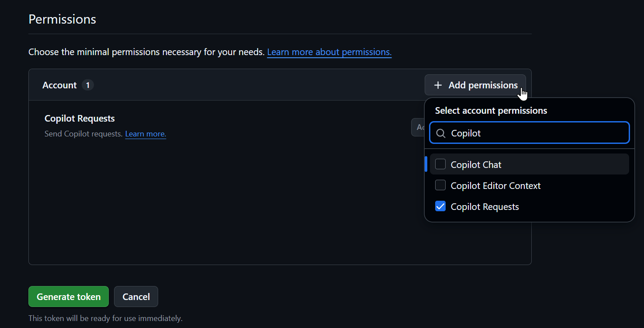Select the Copilot Requests entry in the list

[x=484, y=206]
